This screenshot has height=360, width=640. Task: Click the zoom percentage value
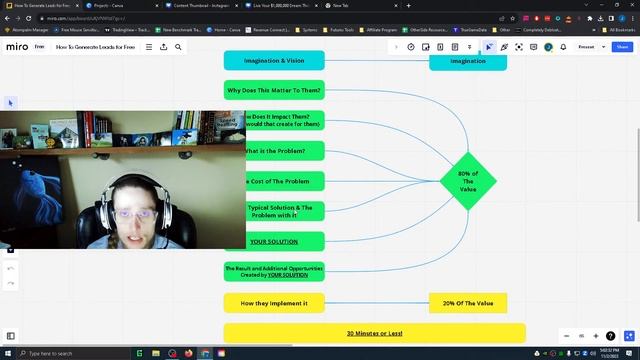581,336
